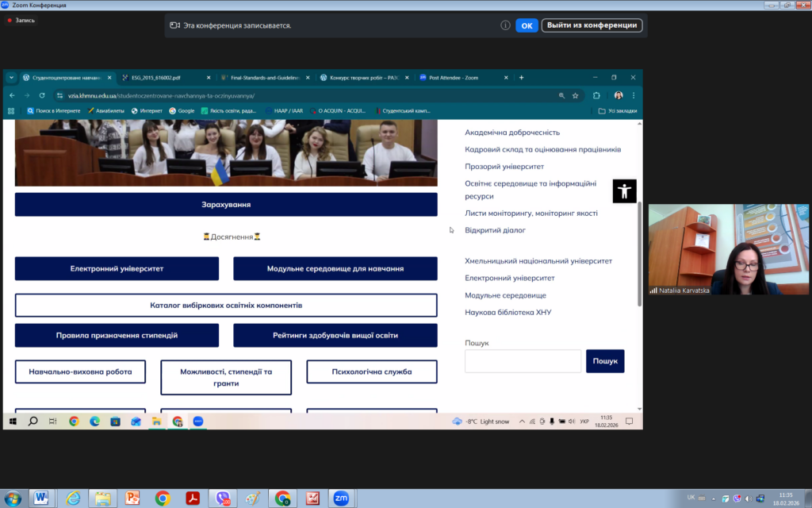Open the Zoom recording info icon
The width and height of the screenshot is (812, 508).
(505, 25)
